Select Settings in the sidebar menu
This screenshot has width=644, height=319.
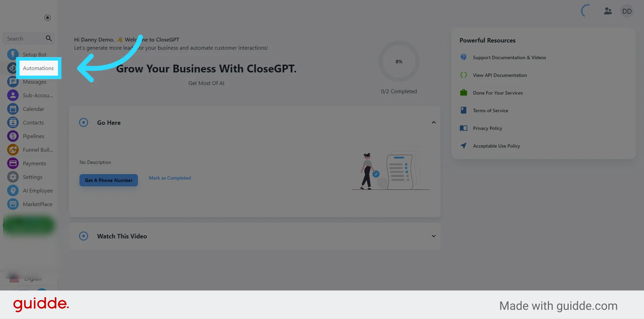click(x=33, y=177)
